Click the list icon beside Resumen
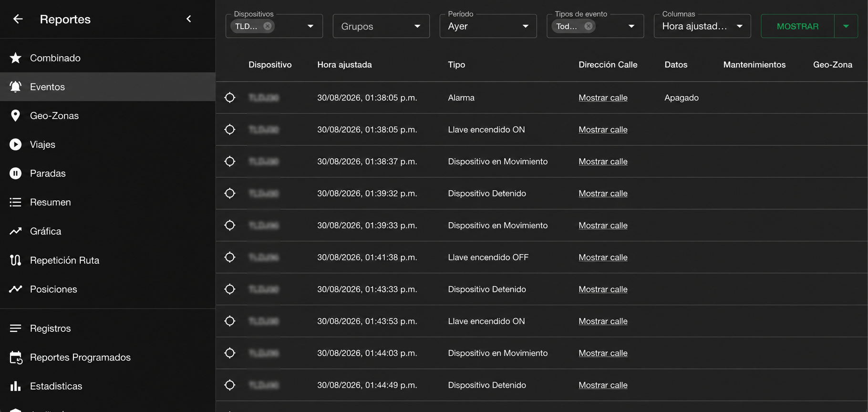The height and width of the screenshot is (412, 868). 16,202
